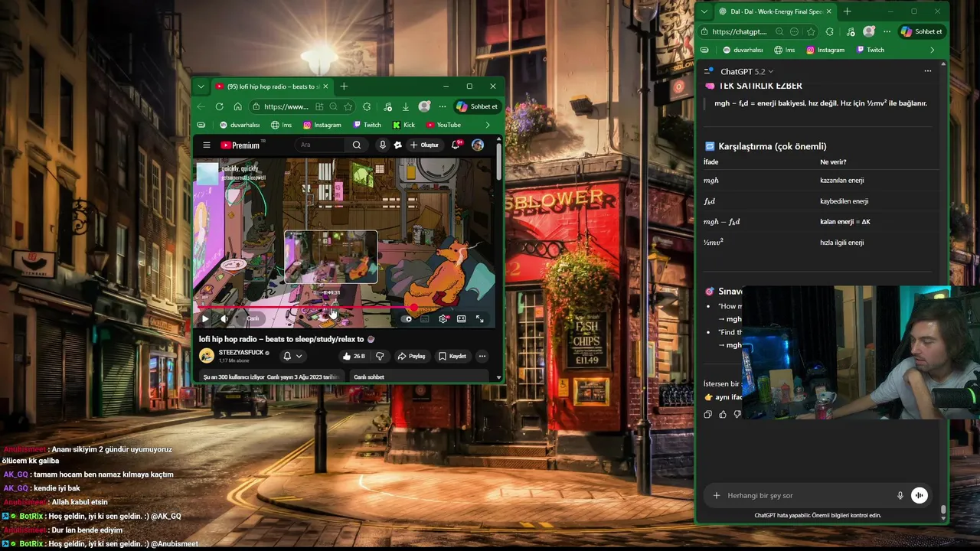This screenshot has width=980, height=551.
Task: Open YouTube notifications bell with 9+ badge
Action: 457,144
